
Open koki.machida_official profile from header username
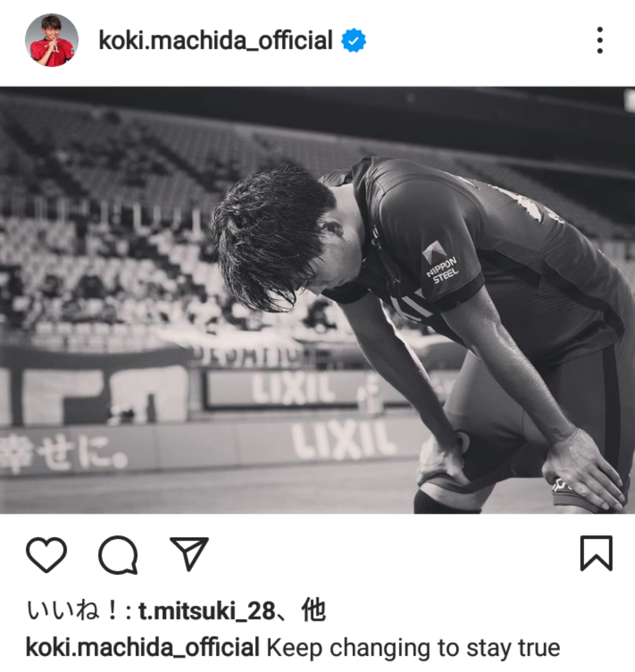[x=215, y=40]
